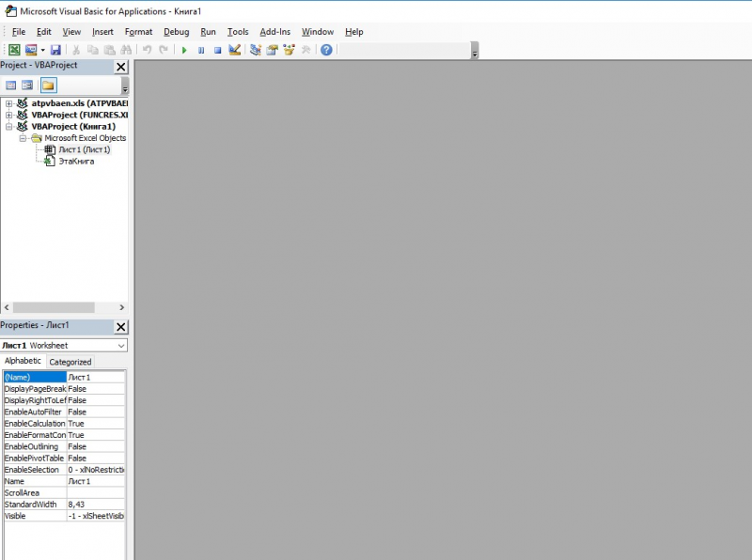This screenshot has height=560, width=752.
Task: Click the View Microsoft Excel toolbar icon
Action: coord(14,50)
